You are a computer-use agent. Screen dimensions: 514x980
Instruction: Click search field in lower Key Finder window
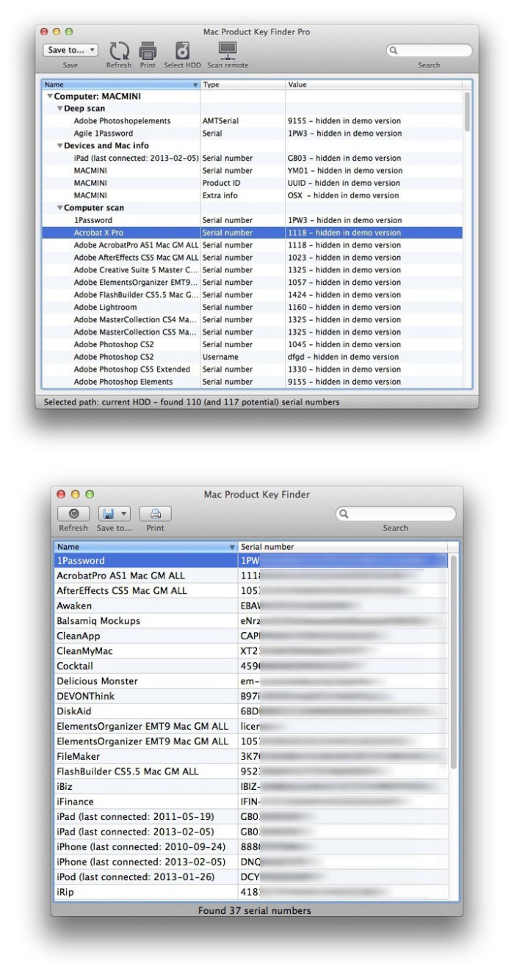[x=396, y=514]
